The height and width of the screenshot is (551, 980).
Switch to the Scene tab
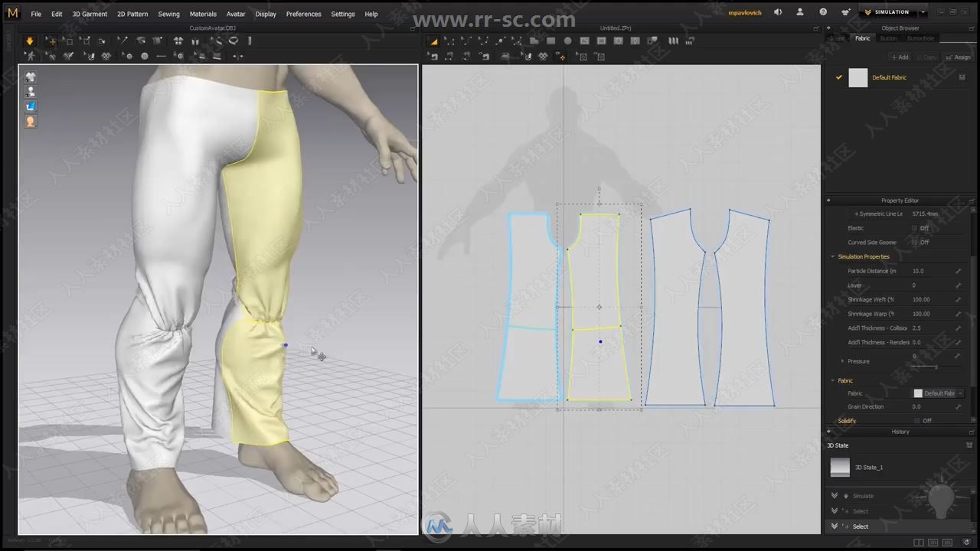(838, 38)
